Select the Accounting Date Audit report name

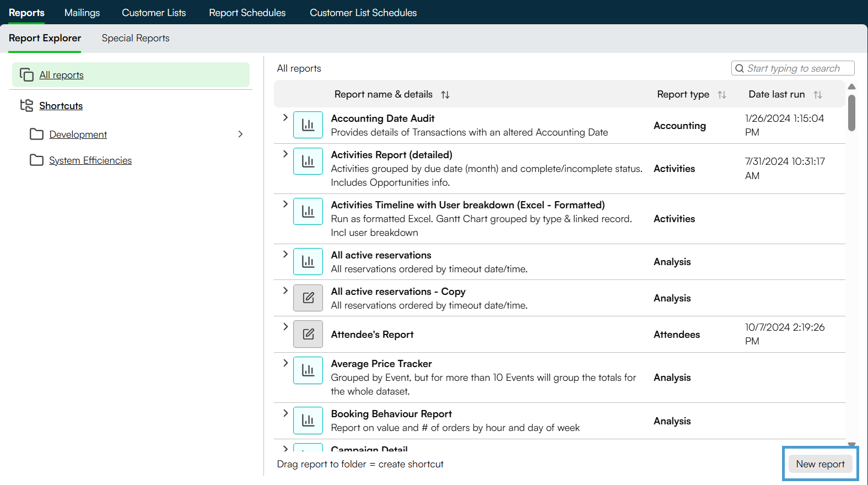pyautogui.click(x=382, y=118)
